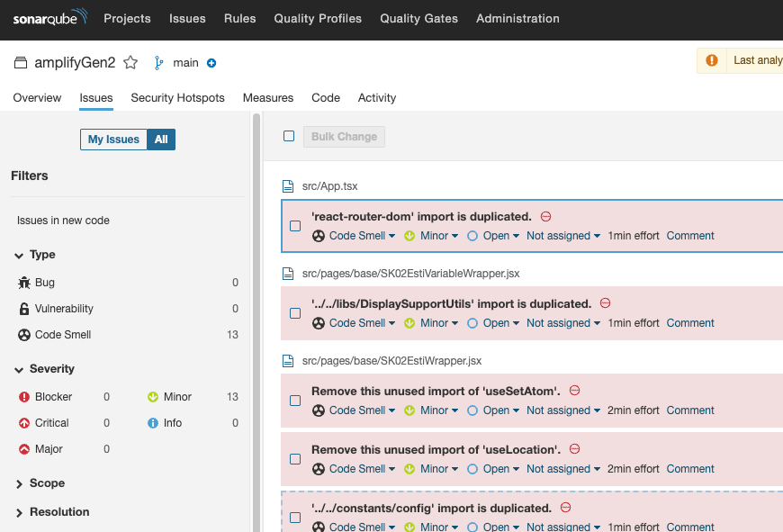Filter by Major severity
The width and height of the screenshot is (783, 532).
coord(63,448)
